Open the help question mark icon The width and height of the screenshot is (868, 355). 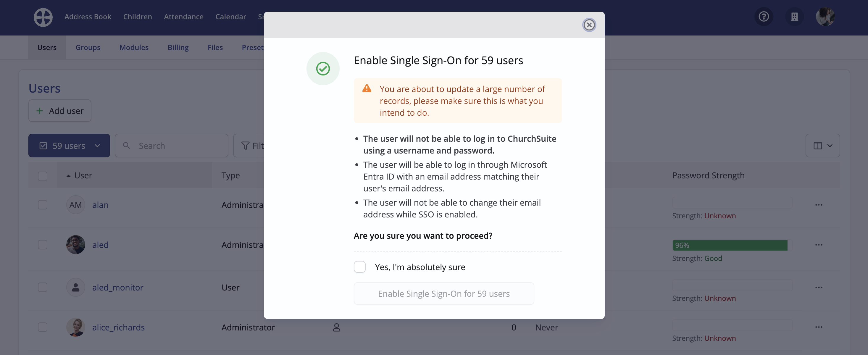[764, 17]
